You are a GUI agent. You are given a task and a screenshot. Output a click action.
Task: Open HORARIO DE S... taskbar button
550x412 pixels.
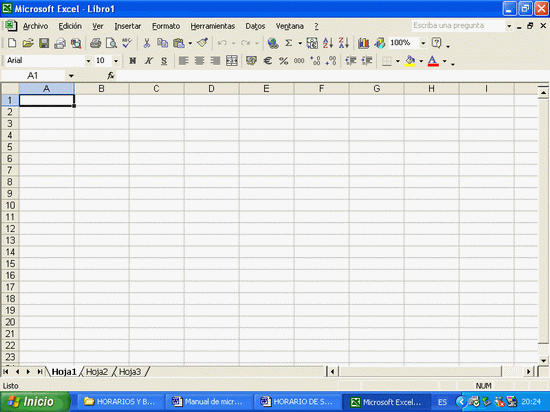297,402
